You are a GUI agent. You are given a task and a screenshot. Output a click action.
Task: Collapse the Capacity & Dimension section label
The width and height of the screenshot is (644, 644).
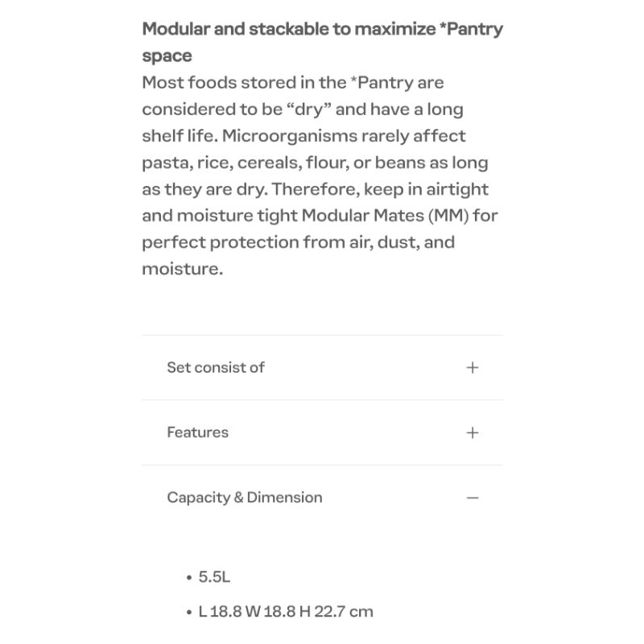point(244,497)
